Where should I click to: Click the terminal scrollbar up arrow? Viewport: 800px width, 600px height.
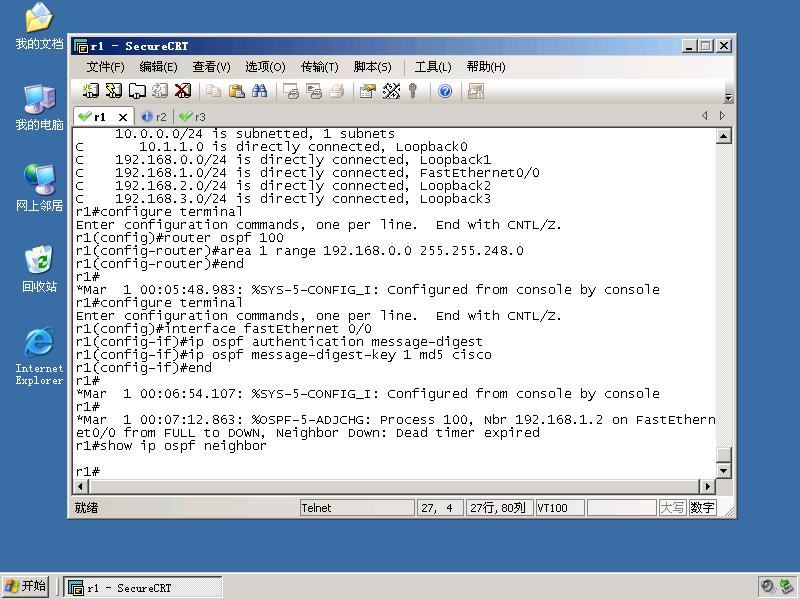(x=723, y=136)
